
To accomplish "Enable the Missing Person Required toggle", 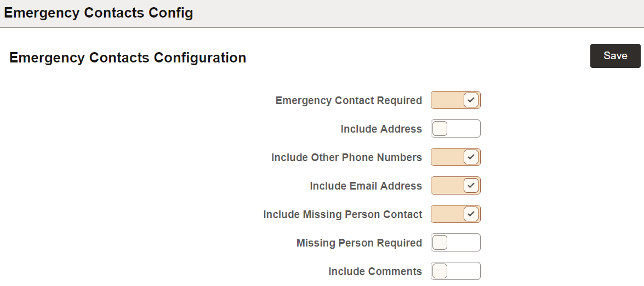I will (x=455, y=243).
